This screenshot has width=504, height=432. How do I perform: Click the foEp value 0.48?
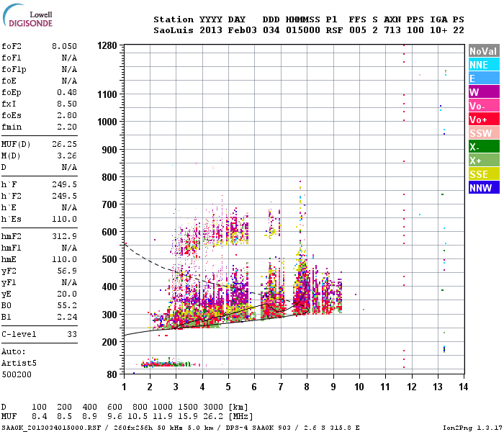point(67,93)
